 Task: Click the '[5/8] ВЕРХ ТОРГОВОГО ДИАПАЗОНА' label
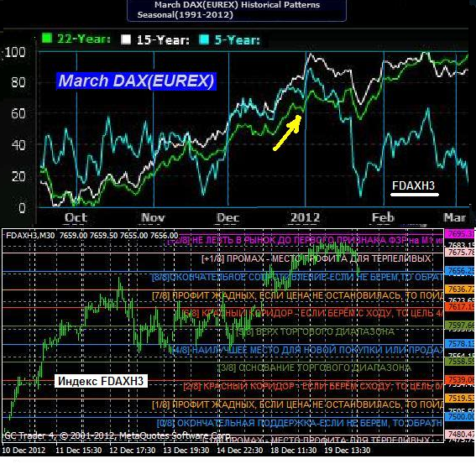point(316,331)
